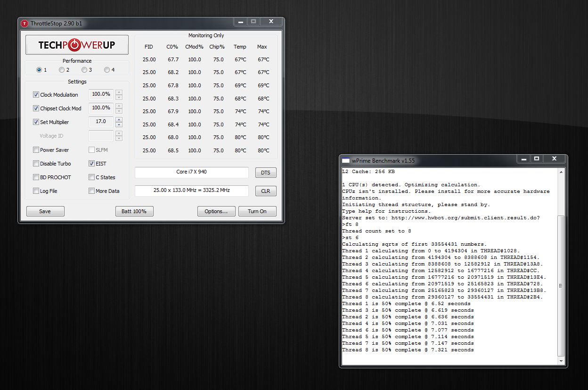The image size is (588, 390).
Task: Click the C0% column header
Action: (172, 47)
